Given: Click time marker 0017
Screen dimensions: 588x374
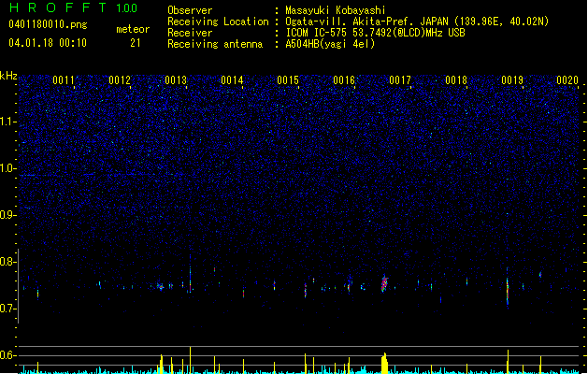Looking at the screenshot, I should click(x=400, y=80).
